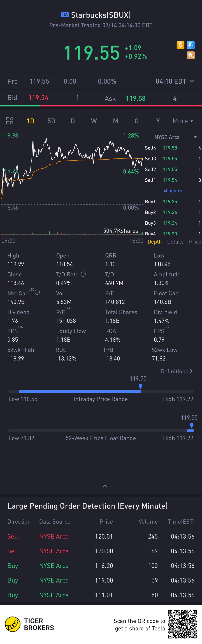202x644 pixels.
Task: Switch to the Details tab
Action: pyautogui.click(x=175, y=241)
